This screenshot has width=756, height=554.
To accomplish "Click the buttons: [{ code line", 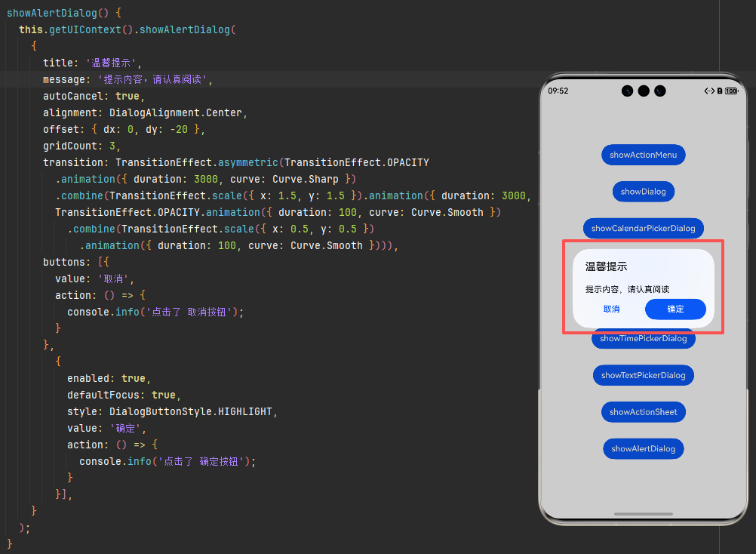I will [x=76, y=262].
